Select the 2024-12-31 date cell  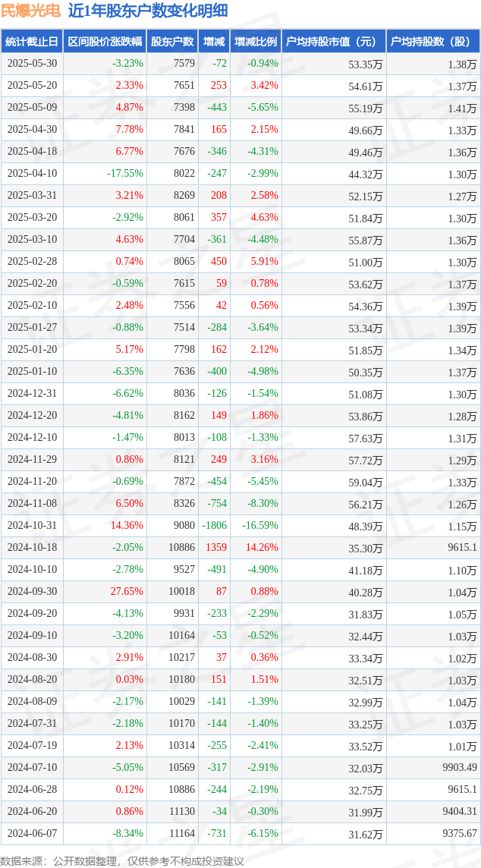tap(32, 394)
